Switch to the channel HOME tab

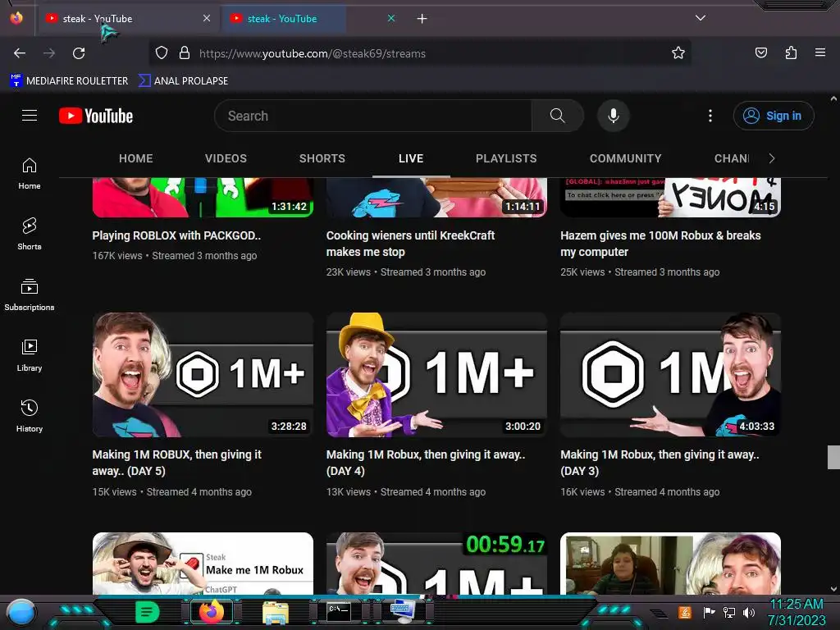(x=136, y=158)
